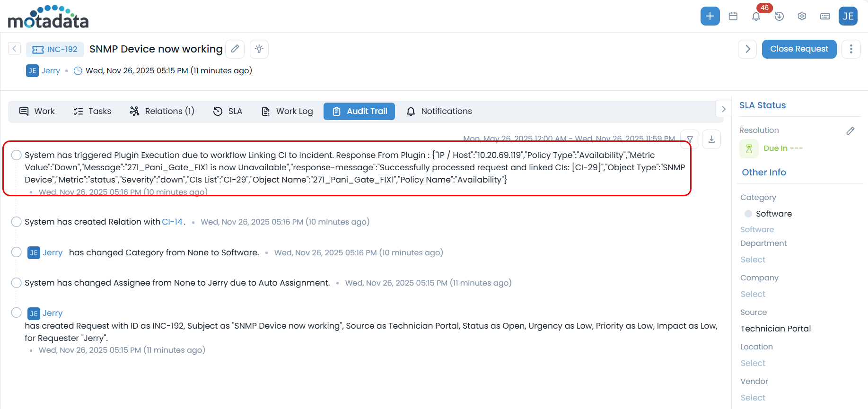The height and width of the screenshot is (409, 868).
Task: Select circle beside Auto Assignment entry
Action: [17, 283]
